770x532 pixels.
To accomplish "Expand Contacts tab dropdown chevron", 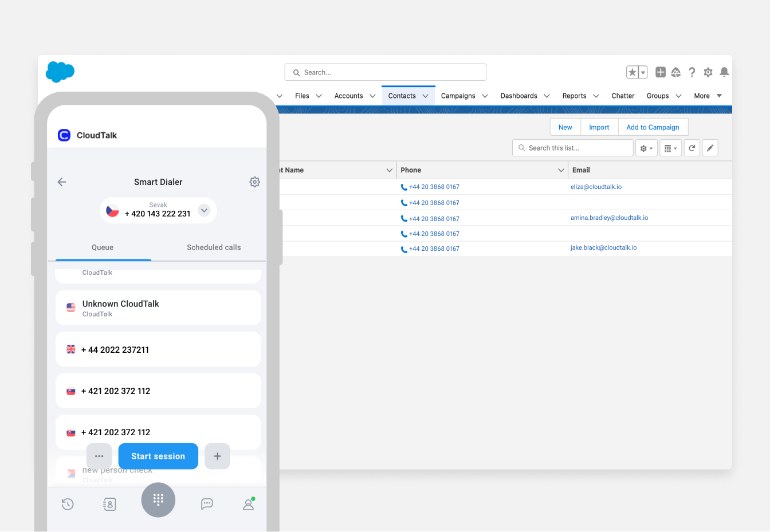I will click(425, 96).
